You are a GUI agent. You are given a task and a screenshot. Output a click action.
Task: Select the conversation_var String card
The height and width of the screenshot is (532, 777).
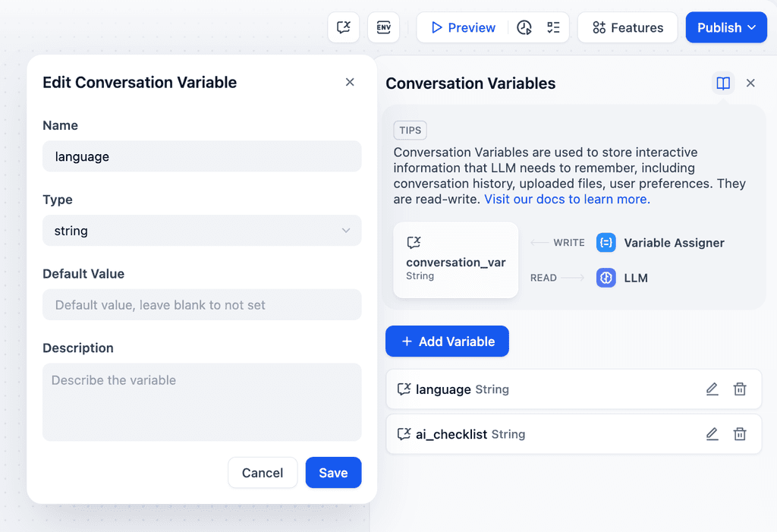pyautogui.click(x=455, y=260)
